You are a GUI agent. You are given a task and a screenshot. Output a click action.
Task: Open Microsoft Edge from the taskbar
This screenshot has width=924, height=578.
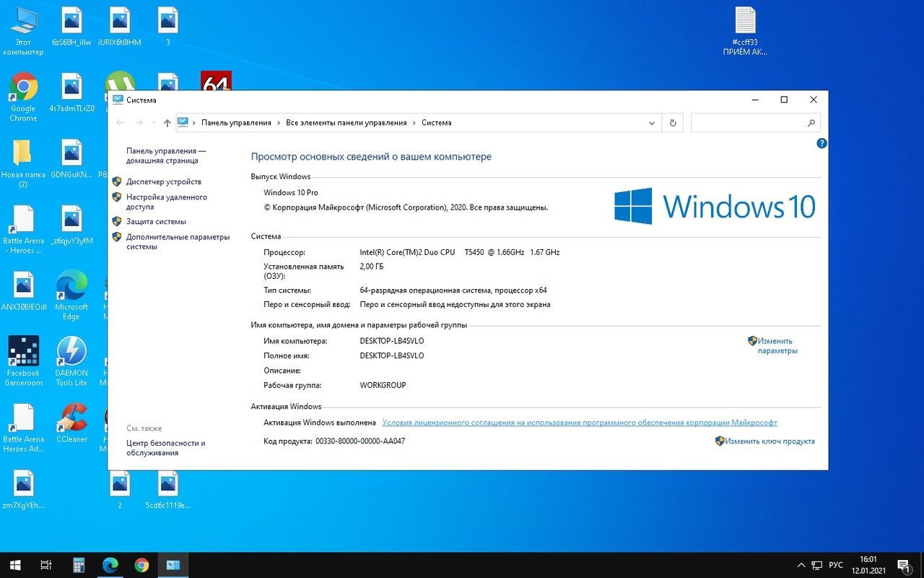click(110, 565)
